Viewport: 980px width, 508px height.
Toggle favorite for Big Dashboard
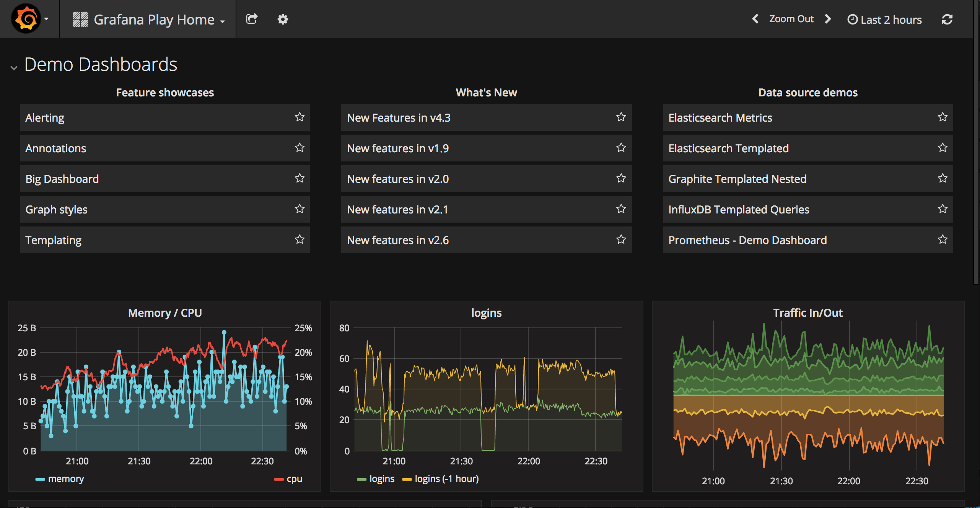(x=300, y=179)
